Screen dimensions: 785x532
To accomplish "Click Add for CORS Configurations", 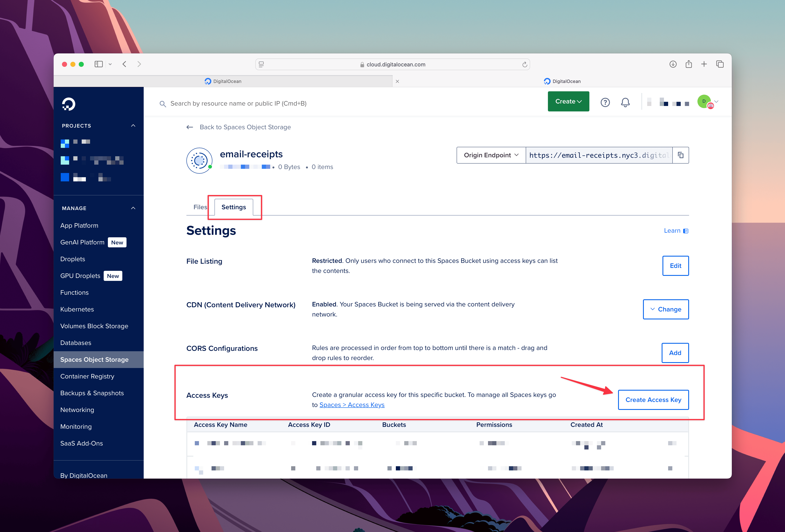I will pos(675,353).
